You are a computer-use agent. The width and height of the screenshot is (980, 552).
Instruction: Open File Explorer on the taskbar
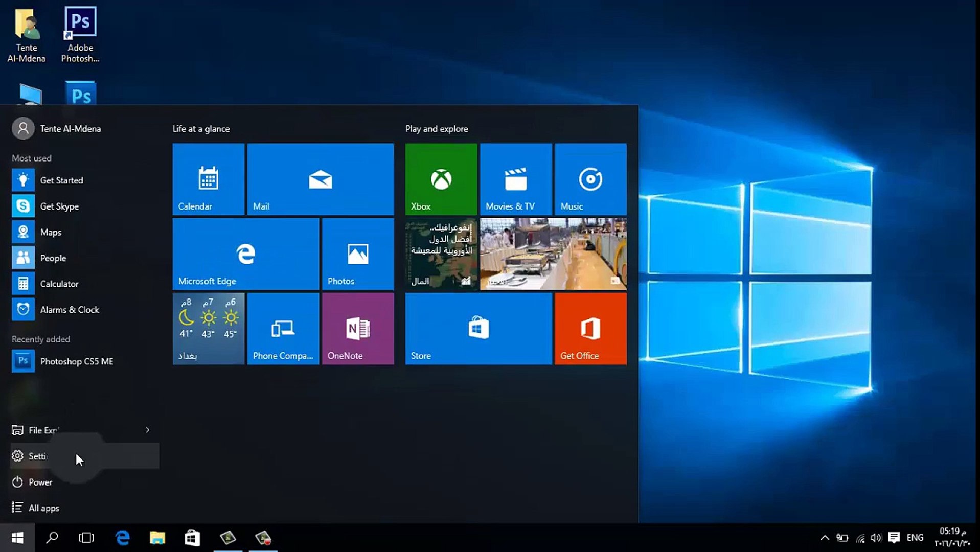pyautogui.click(x=157, y=538)
